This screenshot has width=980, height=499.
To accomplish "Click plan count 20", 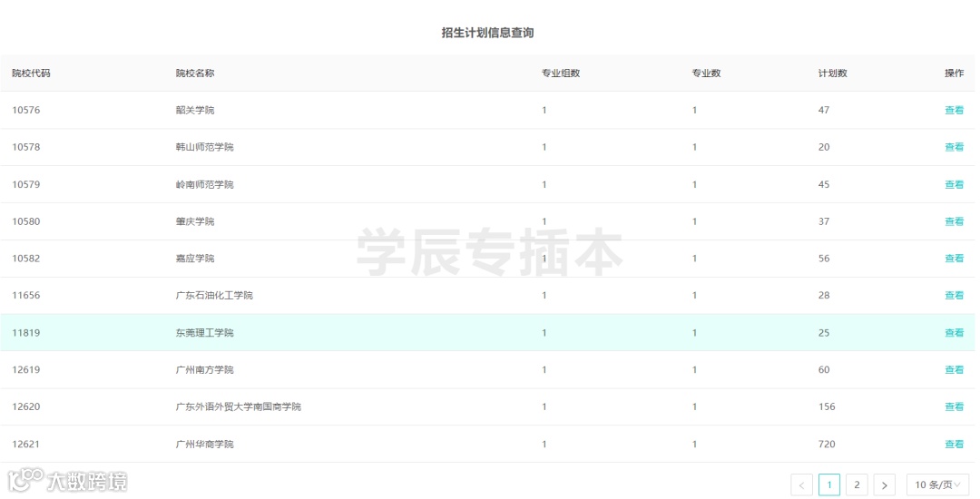I will (x=824, y=147).
